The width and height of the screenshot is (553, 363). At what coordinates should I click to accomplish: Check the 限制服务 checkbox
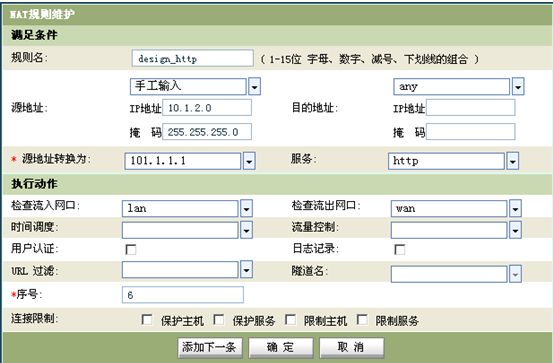[362, 320]
